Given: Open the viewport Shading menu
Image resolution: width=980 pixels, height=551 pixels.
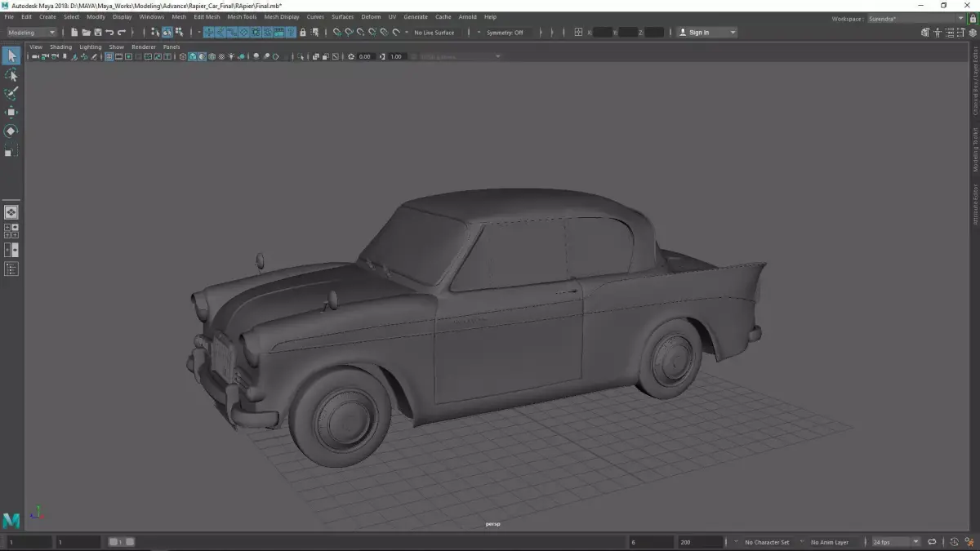Looking at the screenshot, I should (x=60, y=47).
